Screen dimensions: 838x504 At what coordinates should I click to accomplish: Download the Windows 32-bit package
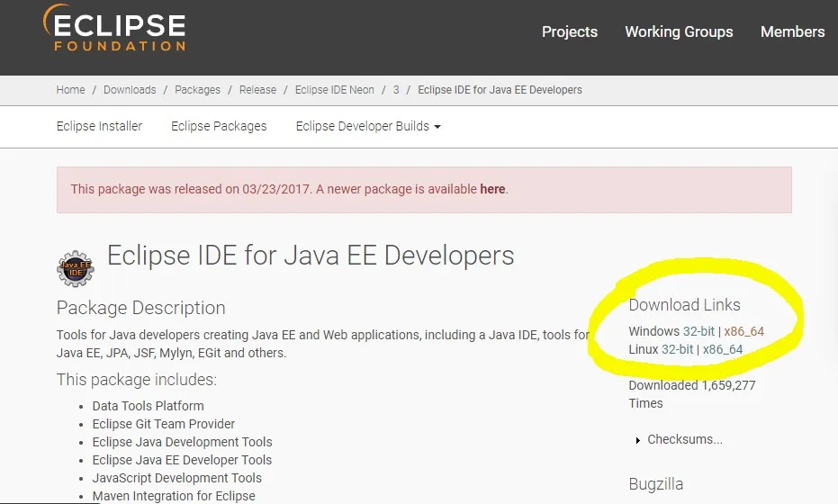click(698, 331)
